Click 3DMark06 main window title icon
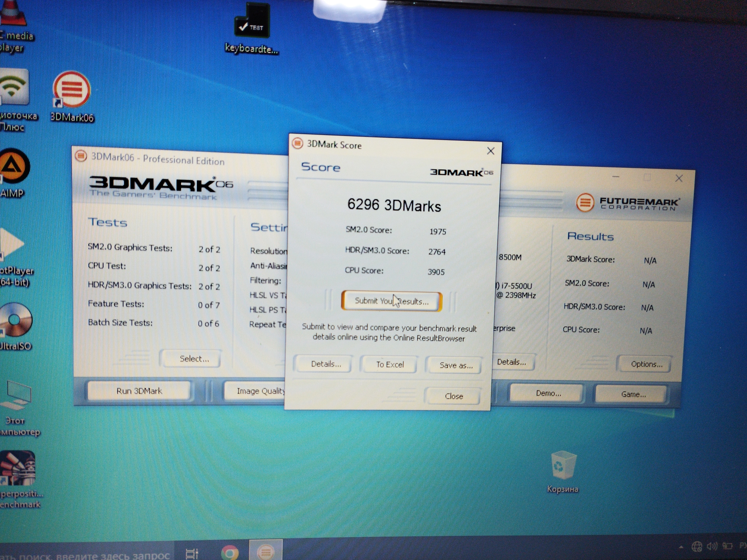 (81, 156)
